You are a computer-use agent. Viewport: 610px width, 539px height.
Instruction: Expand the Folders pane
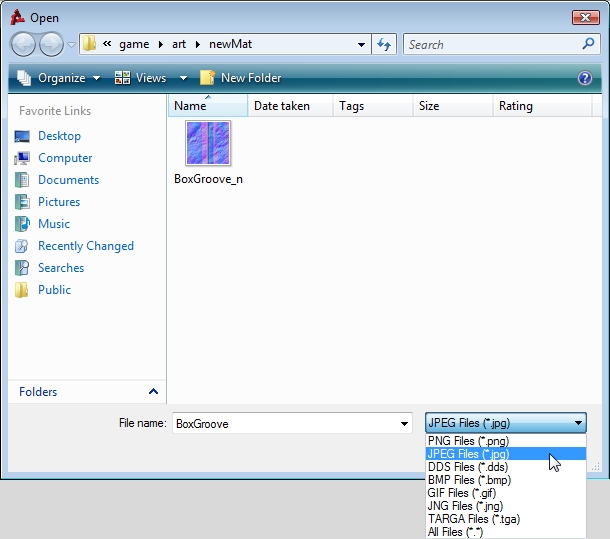(x=153, y=392)
